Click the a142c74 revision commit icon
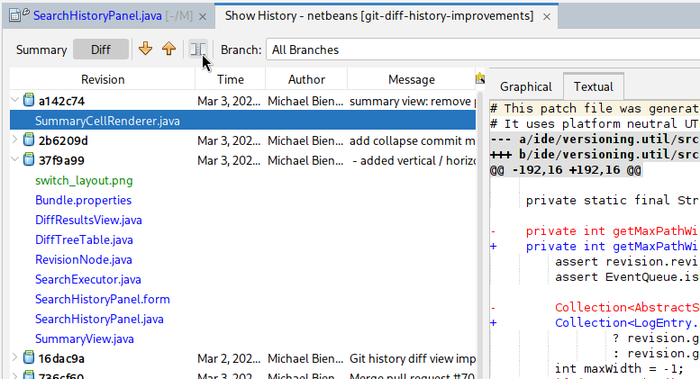The width and height of the screenshot is (700, 379). tap(29, 100)
